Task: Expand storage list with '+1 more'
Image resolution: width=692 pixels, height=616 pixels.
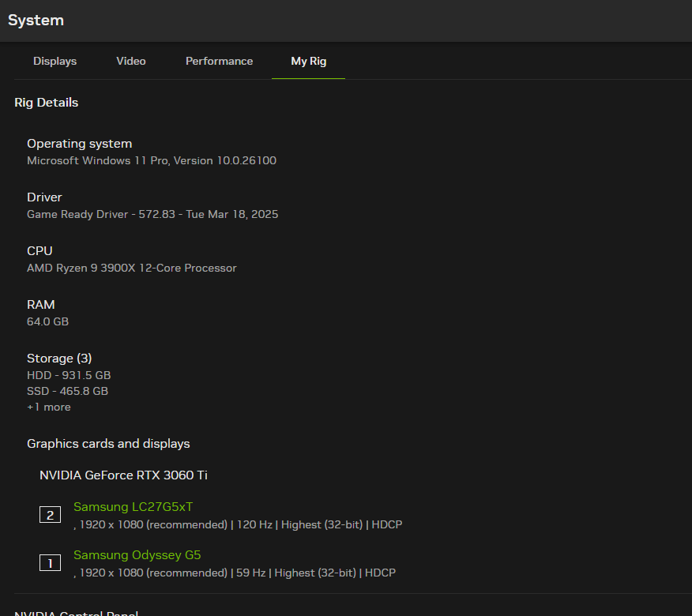Action: (49, 408)
